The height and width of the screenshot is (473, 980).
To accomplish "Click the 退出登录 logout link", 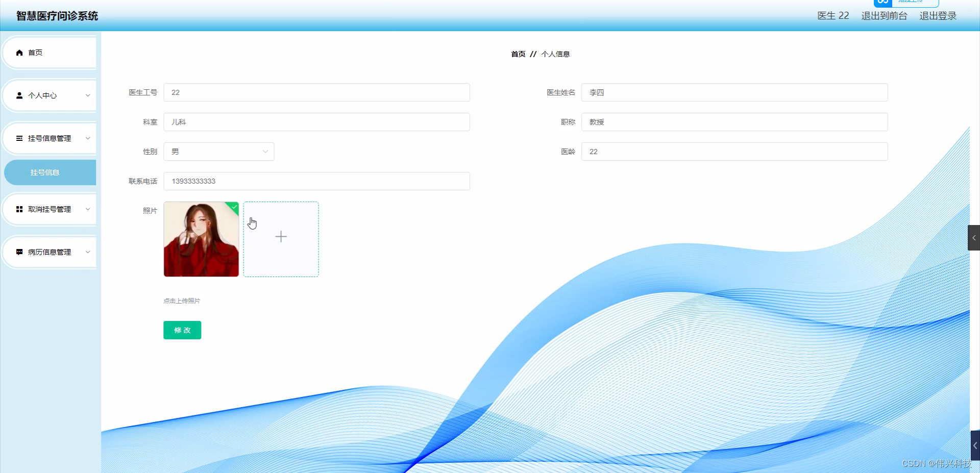I will pyautogui.click(x=938, y=15).
